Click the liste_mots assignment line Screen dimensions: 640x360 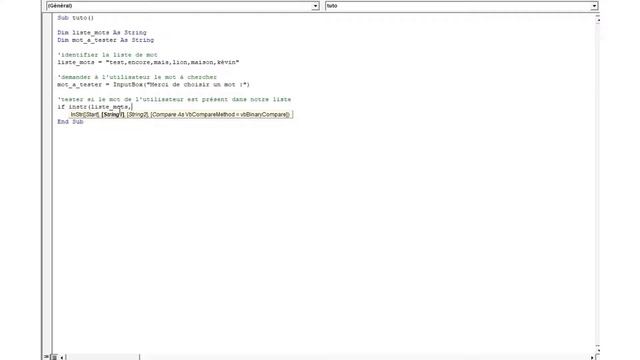coord(148,62)
